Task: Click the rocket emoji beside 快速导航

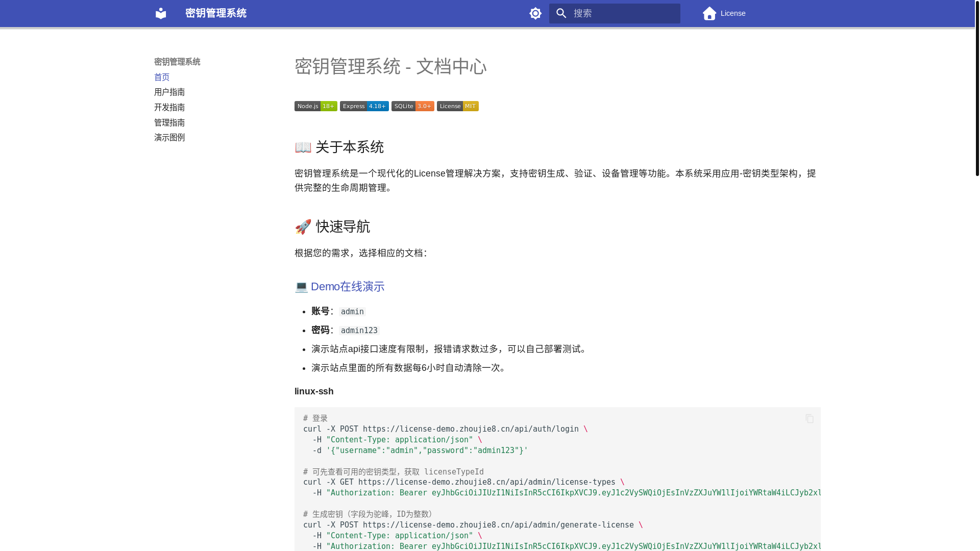Action: [x=303, y=227]
